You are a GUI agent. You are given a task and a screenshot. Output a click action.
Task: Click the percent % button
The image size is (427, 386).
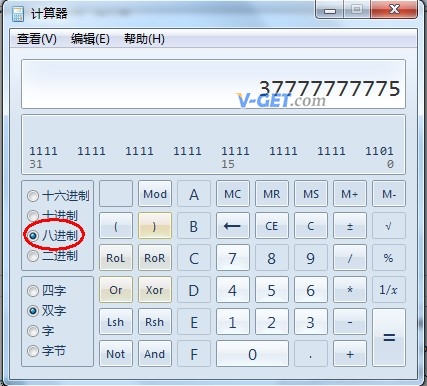coord(389,258)
